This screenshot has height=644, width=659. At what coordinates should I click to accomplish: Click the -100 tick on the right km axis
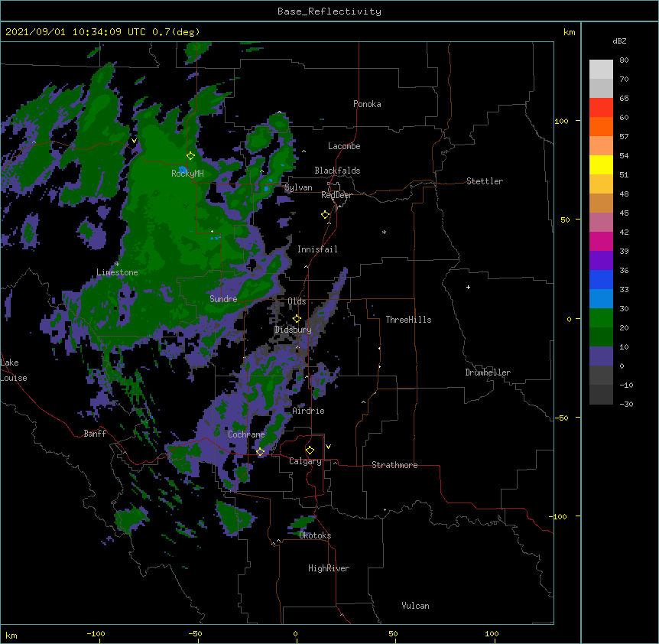[x=559, y=516]
